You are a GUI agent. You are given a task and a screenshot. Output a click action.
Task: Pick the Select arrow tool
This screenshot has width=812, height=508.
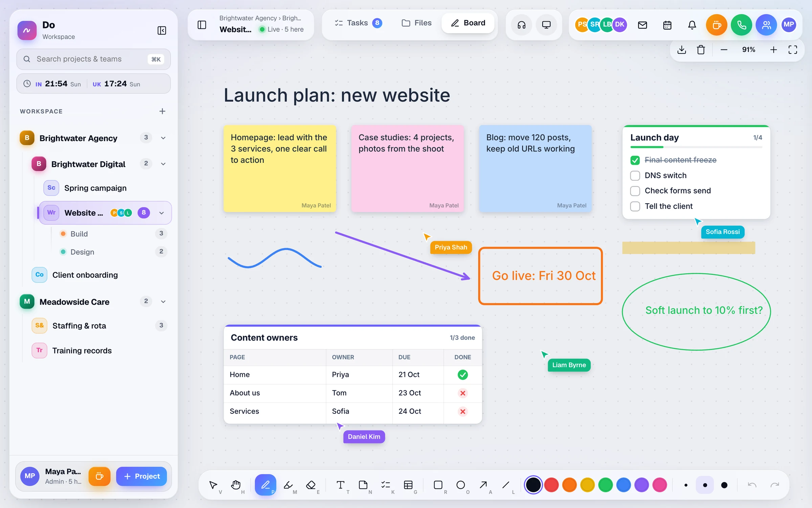click(213, 485)
